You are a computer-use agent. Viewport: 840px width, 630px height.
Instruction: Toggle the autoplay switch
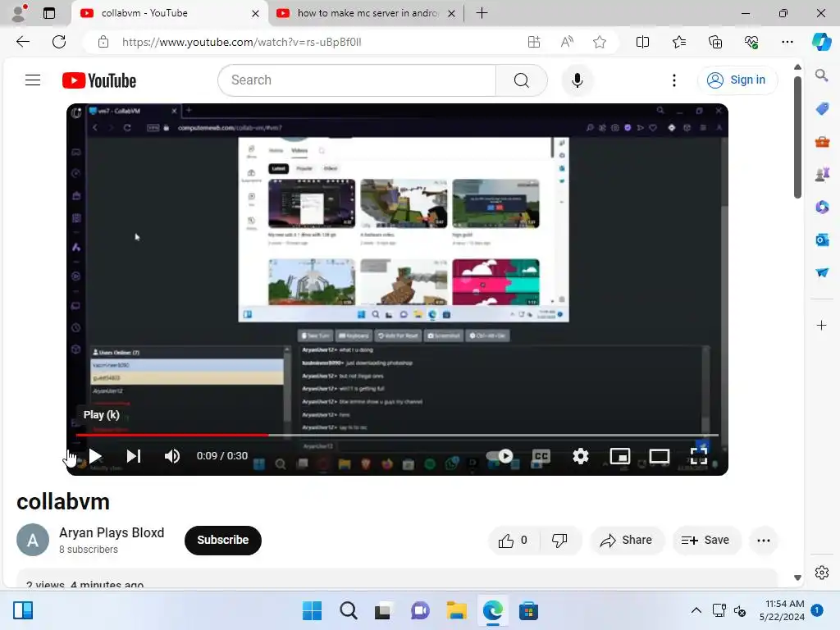500,456
